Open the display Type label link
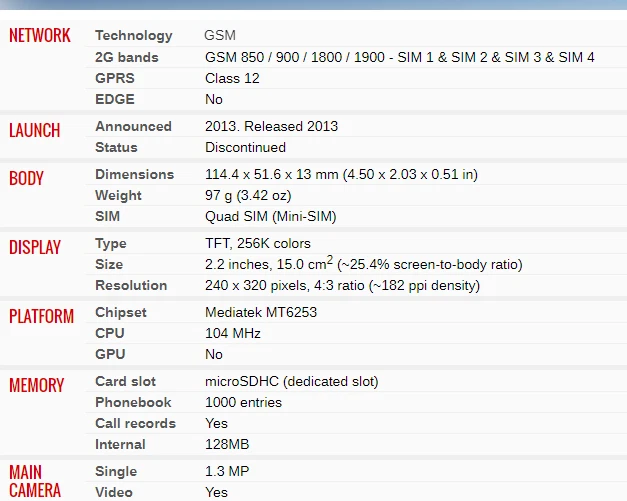Screen dimensions: 627x501 (111, 243)
